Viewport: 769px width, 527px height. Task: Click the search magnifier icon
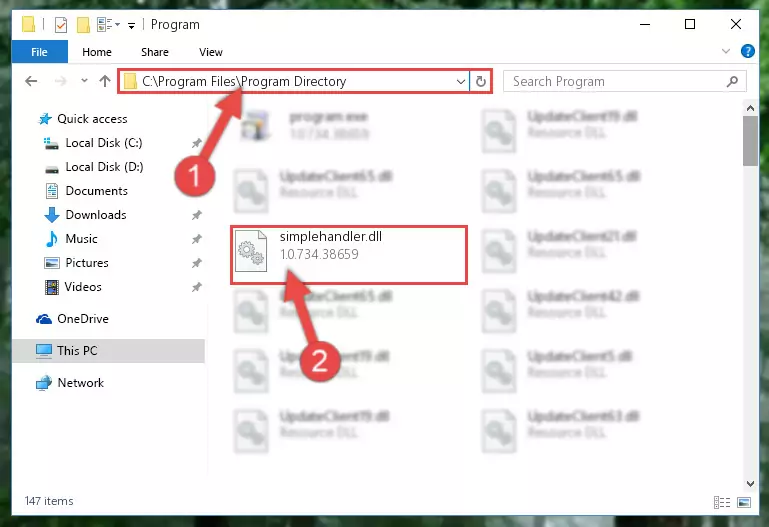pyautogui.click(x=732, y=81)
